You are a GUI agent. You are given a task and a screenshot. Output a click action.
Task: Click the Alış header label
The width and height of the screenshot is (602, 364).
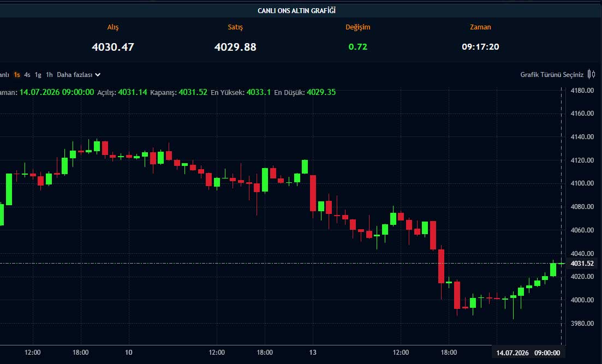click(x=113, y=27)
